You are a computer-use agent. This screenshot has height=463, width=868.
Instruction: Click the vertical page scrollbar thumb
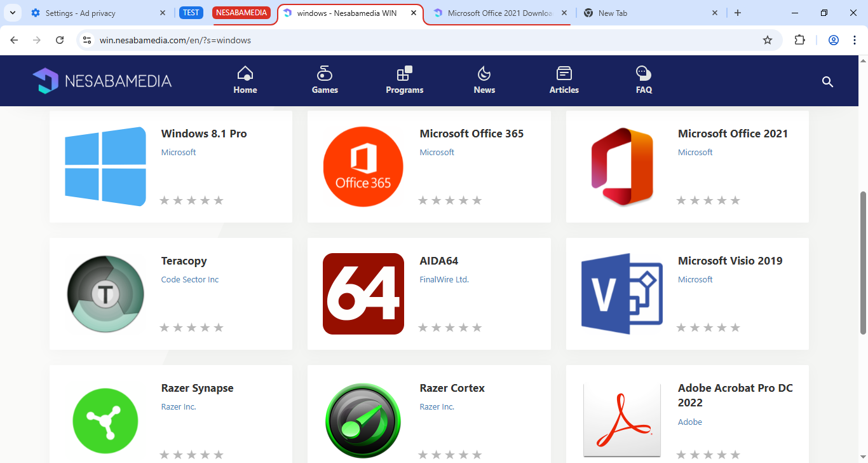[863, 261]
